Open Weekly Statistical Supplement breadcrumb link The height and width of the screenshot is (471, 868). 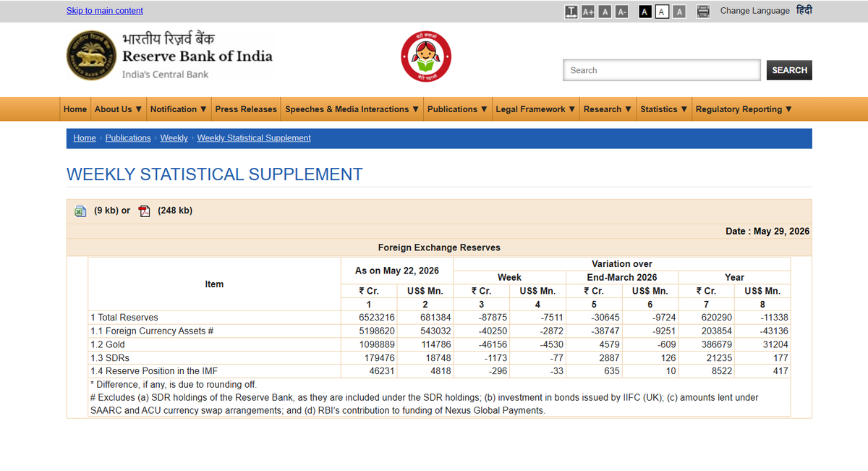pyautogui.click(x=254, y=138)
